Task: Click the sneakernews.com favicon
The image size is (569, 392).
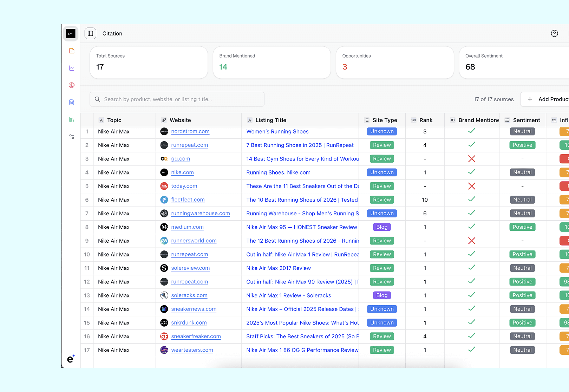Action: tap(164, 309)
